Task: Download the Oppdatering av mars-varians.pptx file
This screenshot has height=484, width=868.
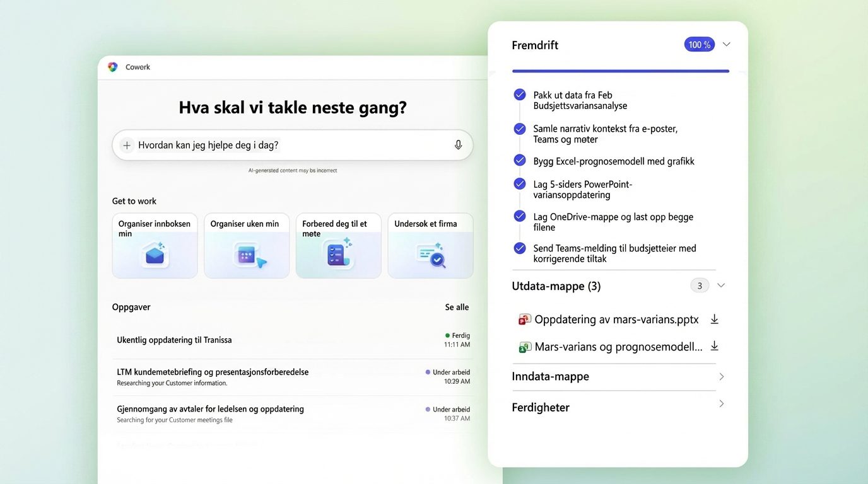Action: click(x=714, y=320)
